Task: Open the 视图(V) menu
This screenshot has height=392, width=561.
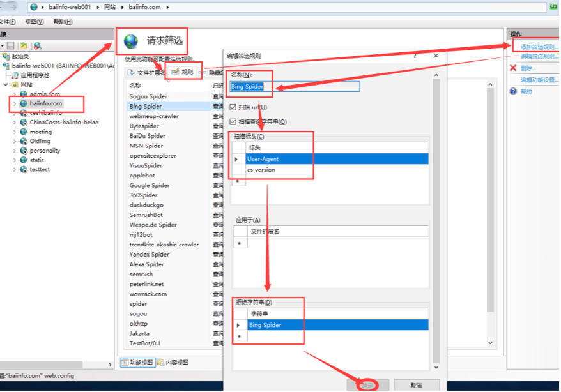Action: point(35,22)
